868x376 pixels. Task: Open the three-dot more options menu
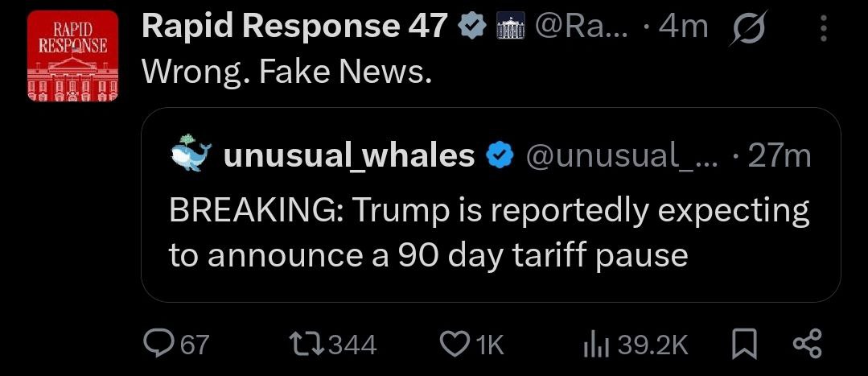[824, 27]
